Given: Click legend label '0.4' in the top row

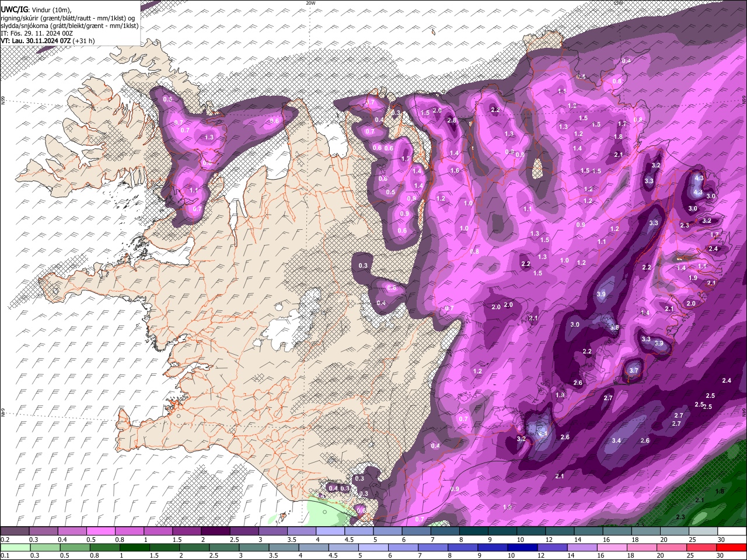Looking at the screenshot, I should coord(62,540).
